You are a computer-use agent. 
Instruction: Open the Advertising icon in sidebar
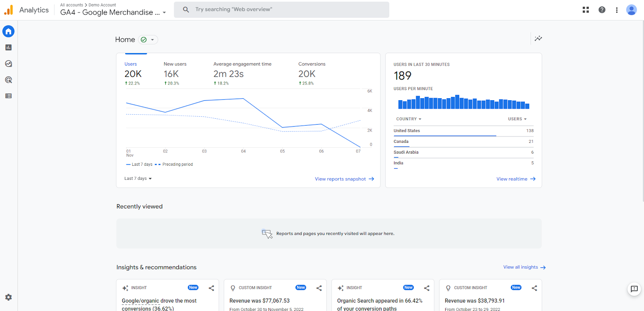(8, 80)
